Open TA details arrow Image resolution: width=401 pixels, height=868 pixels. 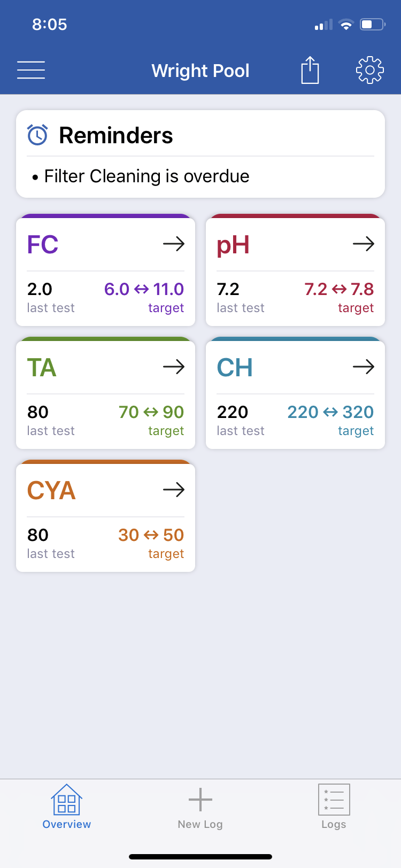pyautogui.click(x=174, y=367)
